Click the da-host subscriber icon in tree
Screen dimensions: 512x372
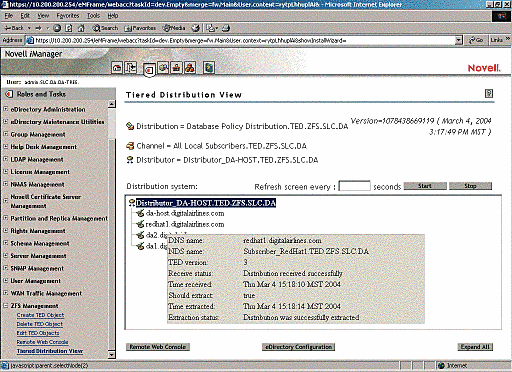(x=140, y=213)
